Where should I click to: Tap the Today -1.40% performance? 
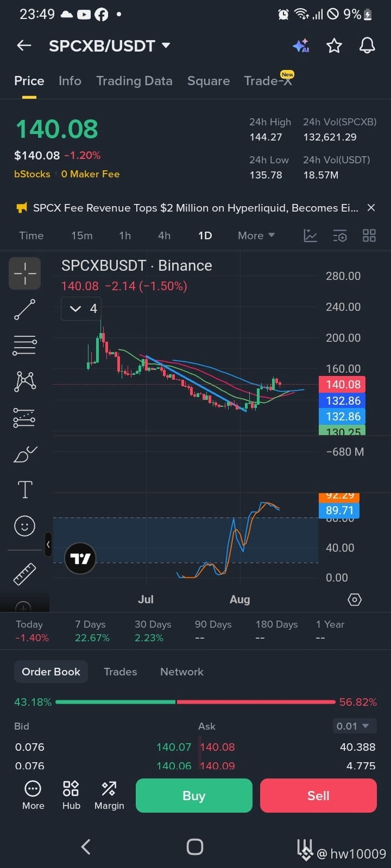coord(31,631)
